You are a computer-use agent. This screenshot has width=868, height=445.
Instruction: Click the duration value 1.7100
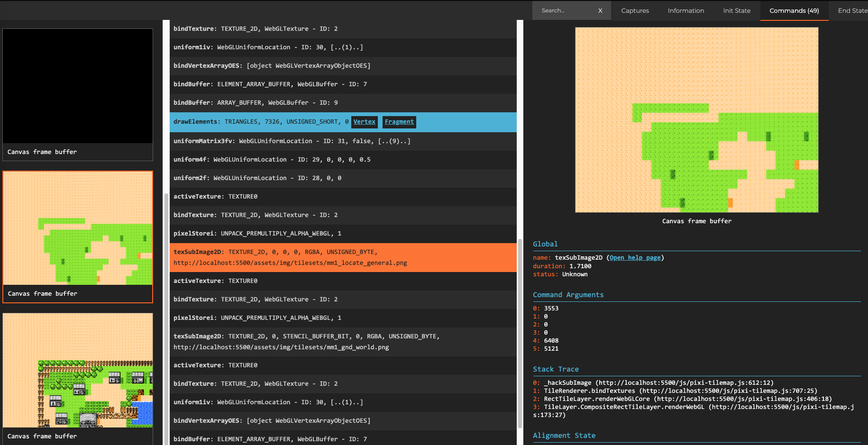tap(580, 266)
